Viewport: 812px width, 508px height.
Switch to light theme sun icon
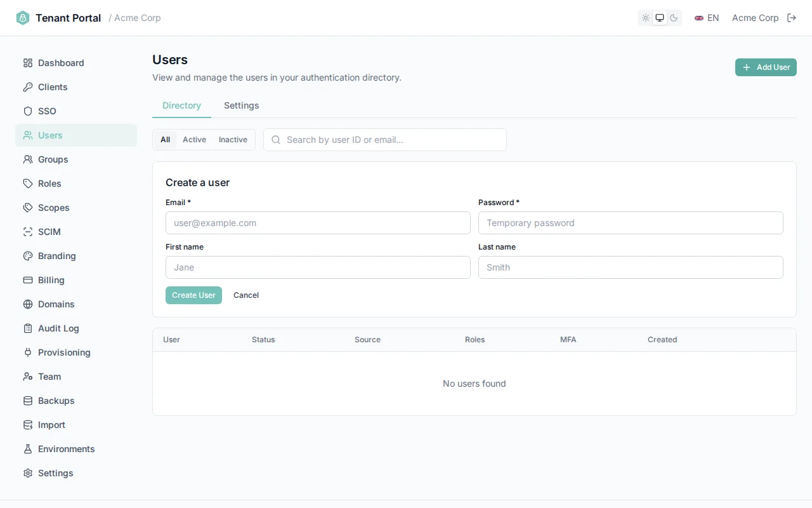click(x=646, y=18)
